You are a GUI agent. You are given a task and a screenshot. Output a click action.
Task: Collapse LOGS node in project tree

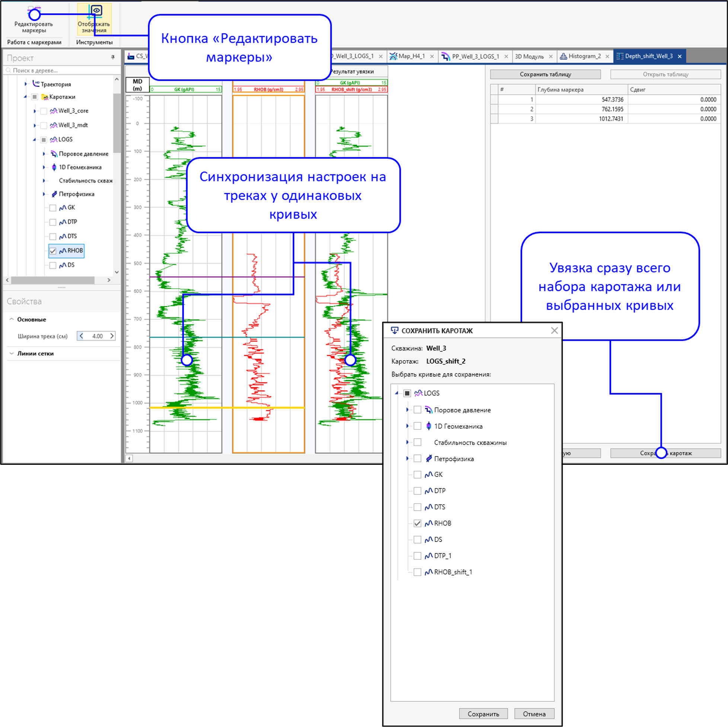click(x=34, y=140)
